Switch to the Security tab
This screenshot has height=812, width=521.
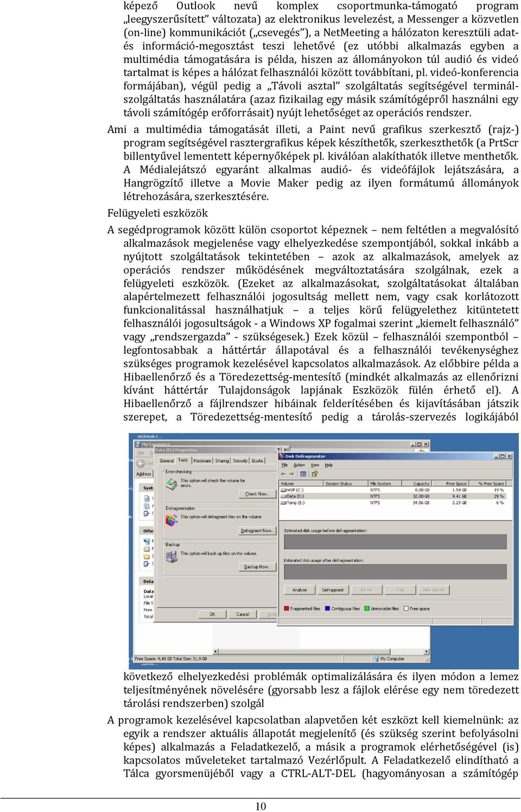(240, 460)
